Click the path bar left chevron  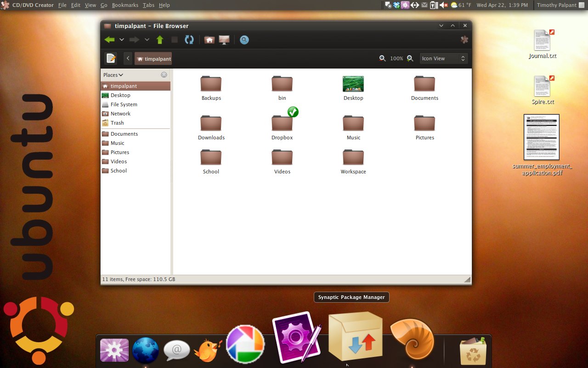click(128, 58)
